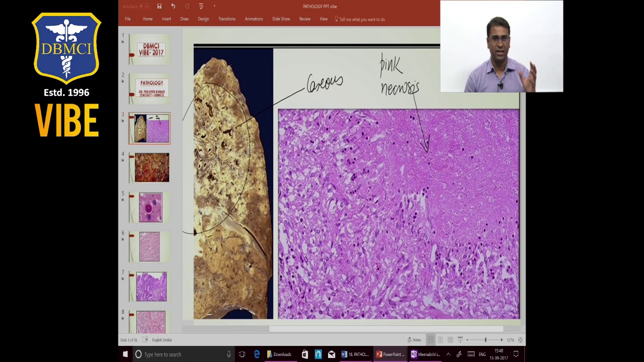Open the Store icon on taskbar
The image size is (644, 362).
pyautogui.click(x=305, y=354)
